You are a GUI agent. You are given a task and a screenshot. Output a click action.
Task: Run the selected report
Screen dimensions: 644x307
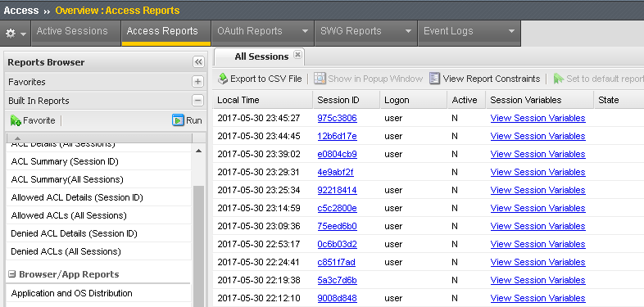(x=188, y=120)
